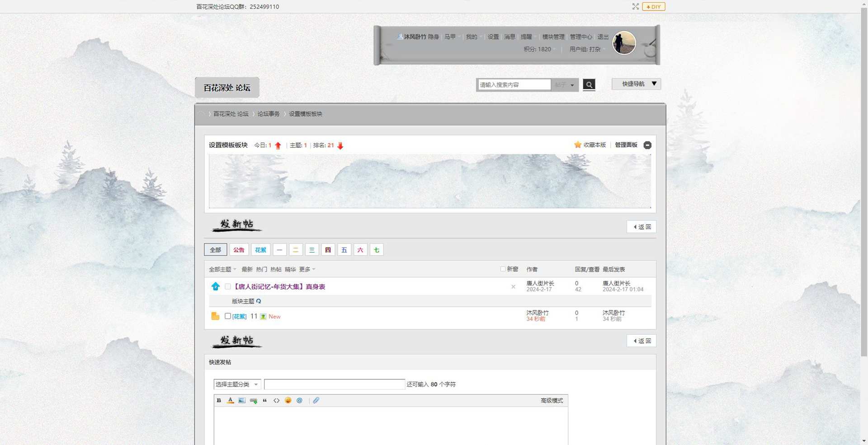Viewport: 868px width, 445px height.
Task: Open the emoji smiley picker
Action: [x=288, y=400]
